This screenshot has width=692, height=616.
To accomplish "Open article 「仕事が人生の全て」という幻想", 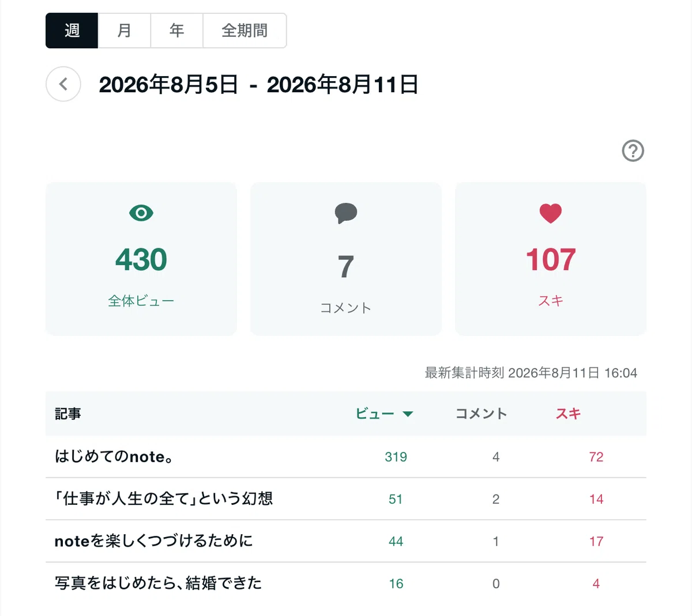I will 164,498.
